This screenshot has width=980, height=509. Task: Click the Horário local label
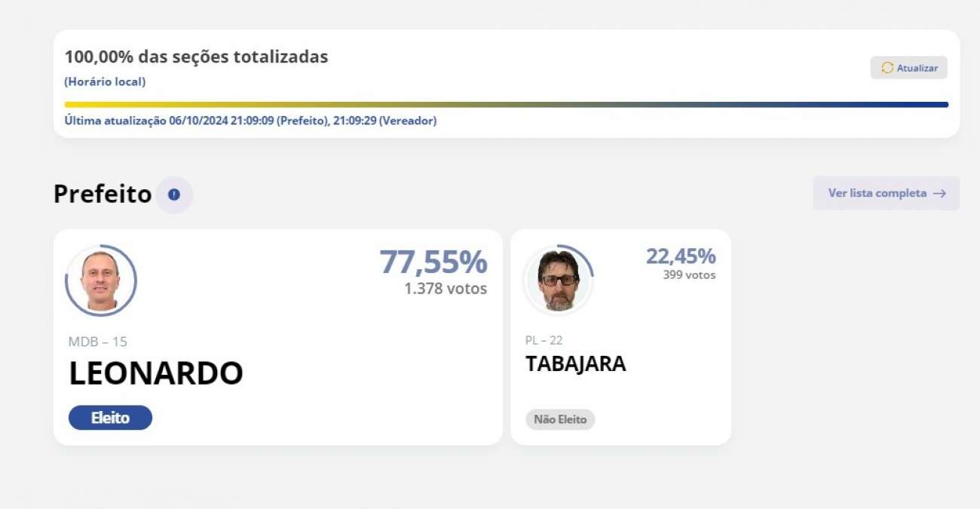click(105, 81)
